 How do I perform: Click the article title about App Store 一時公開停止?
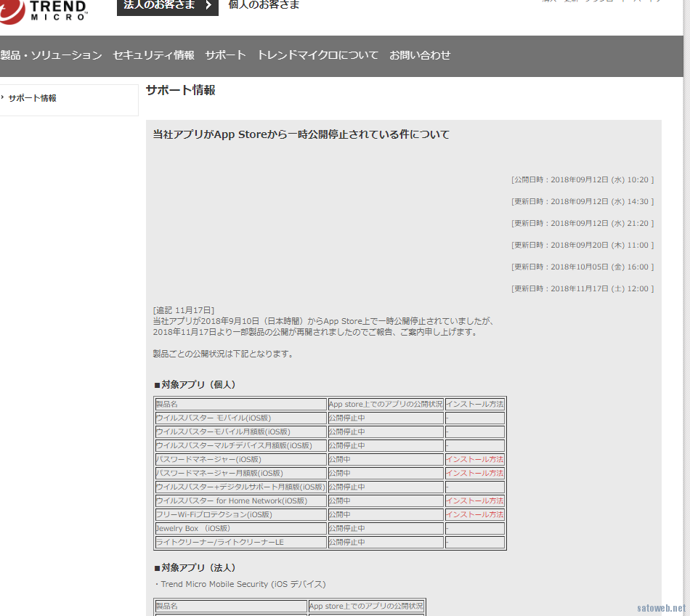(301, 134)
